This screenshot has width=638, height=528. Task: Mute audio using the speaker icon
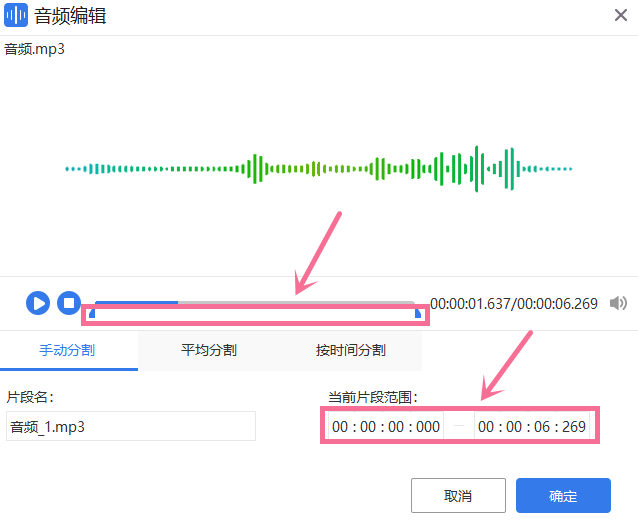click(x=619, y=303)
